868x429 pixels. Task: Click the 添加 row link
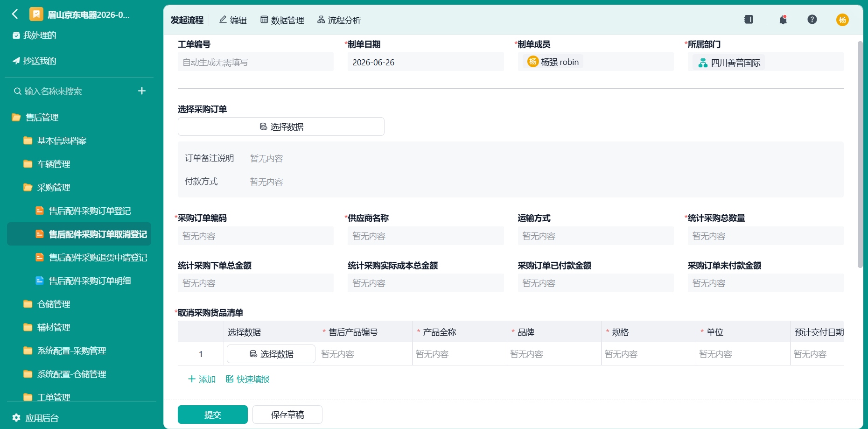202,379
